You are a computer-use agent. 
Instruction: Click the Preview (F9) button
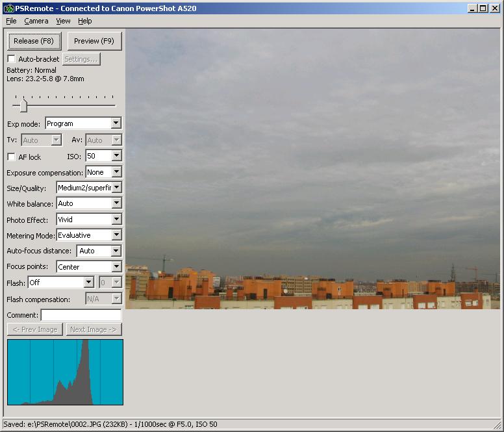coord(95,41)
